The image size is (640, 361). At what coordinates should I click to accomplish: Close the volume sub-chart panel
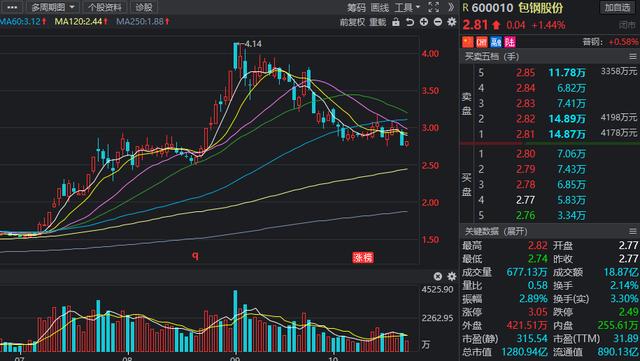click(x=438, y=276)
